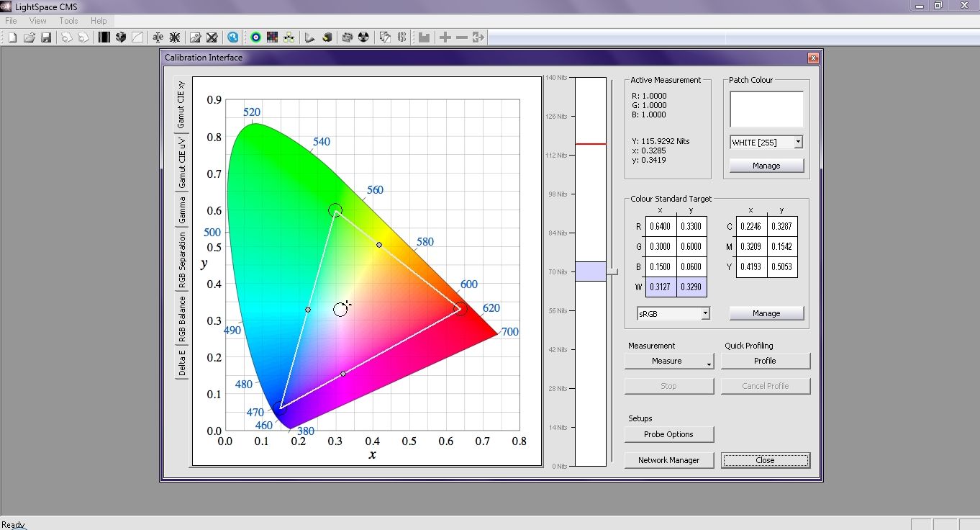The height and width of the screenshot is (530, 980).
Task: Click the Profile button
Action: pos(765,361)
